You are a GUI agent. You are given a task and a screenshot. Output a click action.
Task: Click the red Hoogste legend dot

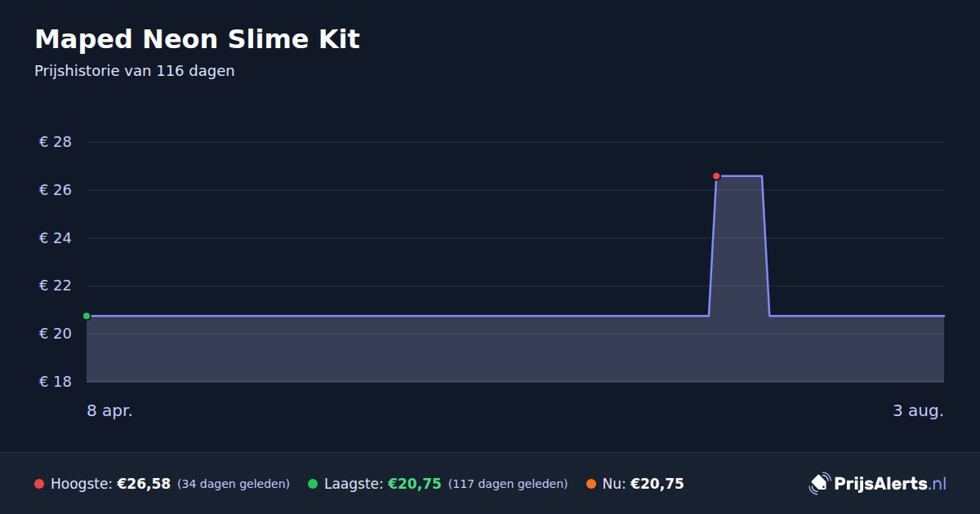pyautogui.click(x=39, y=484)
